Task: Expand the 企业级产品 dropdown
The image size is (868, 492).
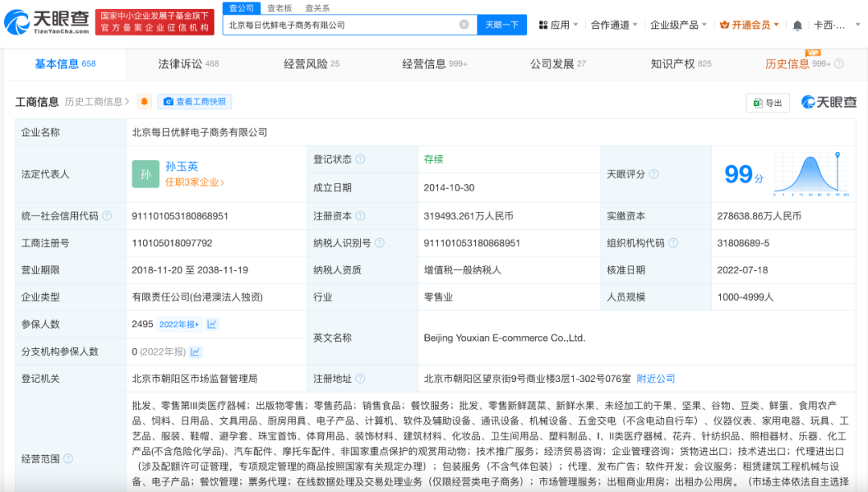Action: 678,25
